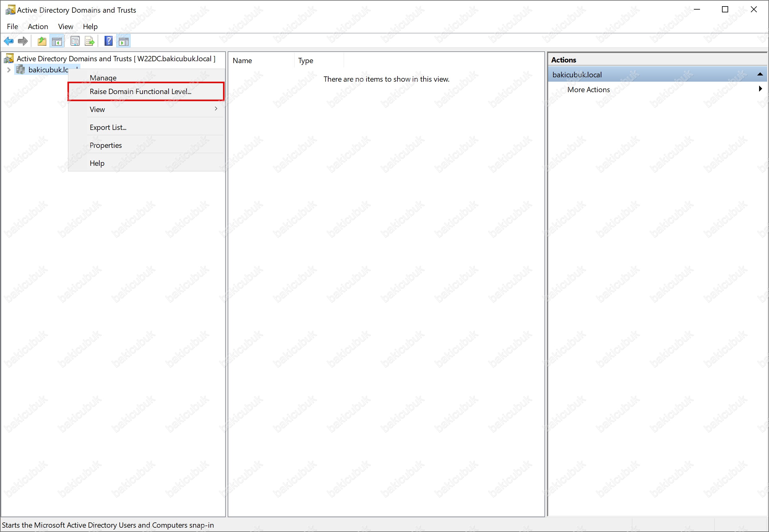The width and height of the screenshot is (769, 532).
Task: Click the Export List toolbar icon
Action: 90,41
